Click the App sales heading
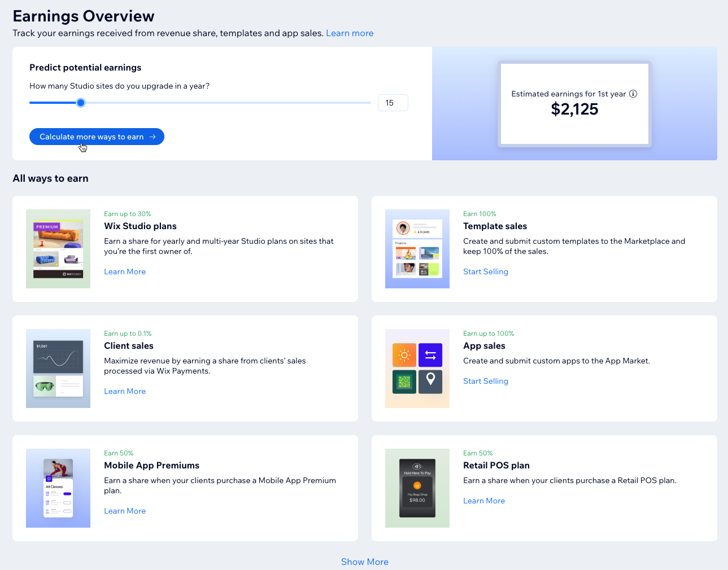Image resolution: width=728 pixels, height=570 pixels. click(484, 346)
